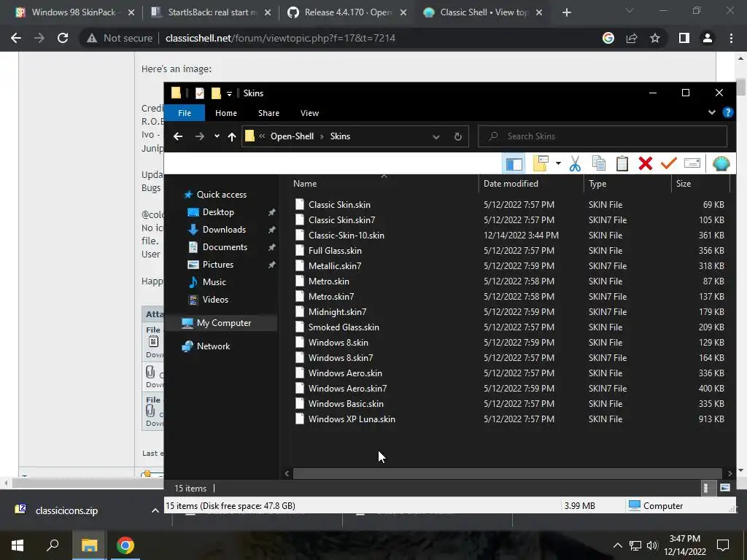Click Open-Shell breadcrumb in address bar

pyautogui.click(x=292, y=136)
